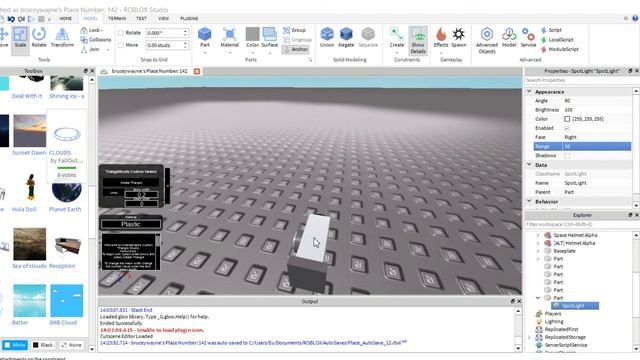Click the Negate tool
This screenshot has width=640, height=360.
[x=346, y=38]
